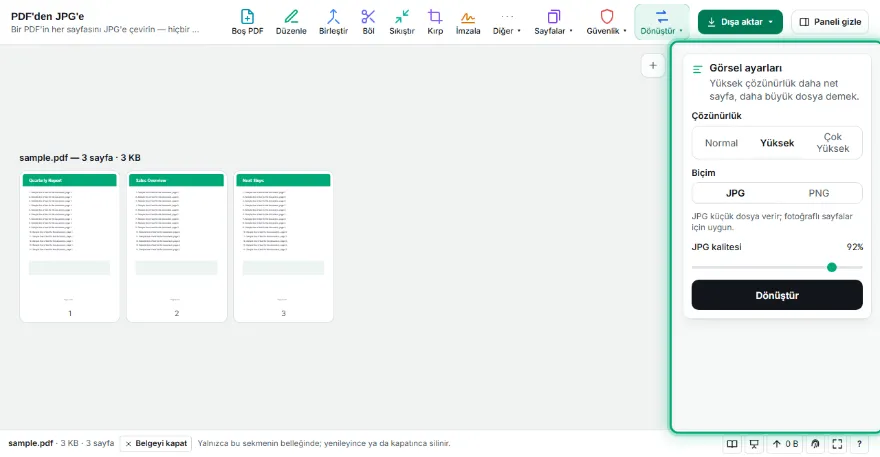
Task: Open help question mark icon
Action: pos(859,444)
